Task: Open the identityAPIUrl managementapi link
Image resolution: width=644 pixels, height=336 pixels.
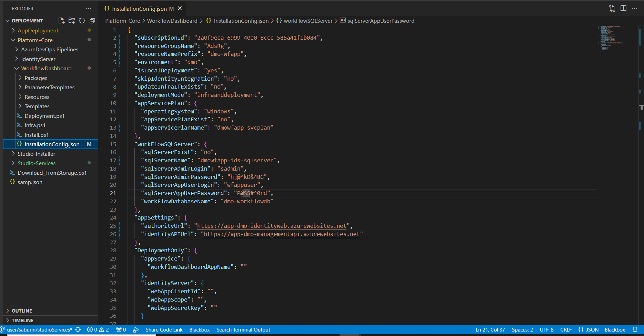Action: 282,234
